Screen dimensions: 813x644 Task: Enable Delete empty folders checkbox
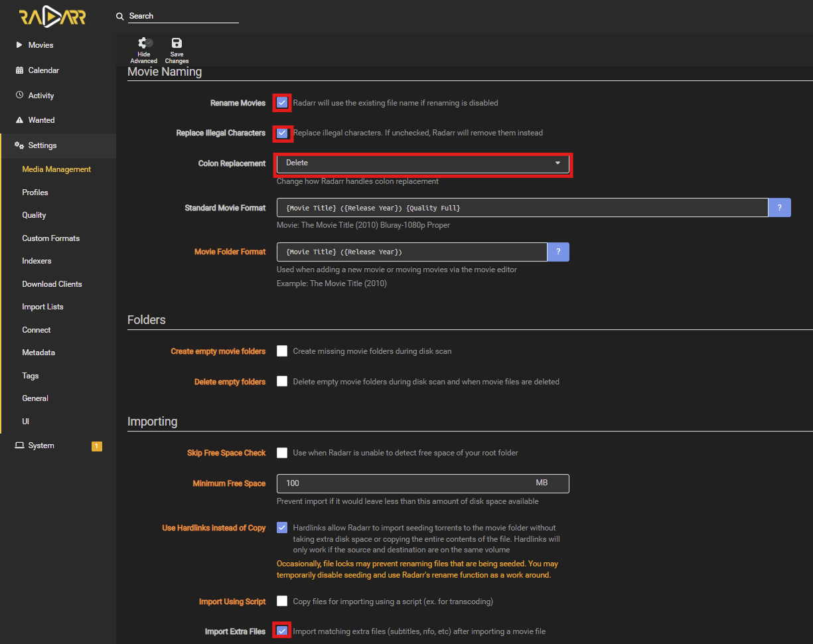pos(282,381)
